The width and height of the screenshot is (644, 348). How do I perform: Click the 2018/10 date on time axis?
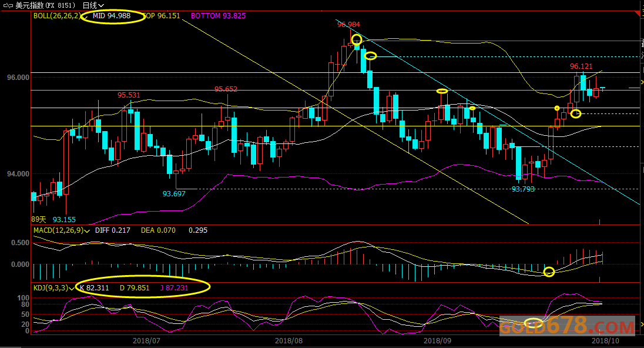[x=605, y=340]
